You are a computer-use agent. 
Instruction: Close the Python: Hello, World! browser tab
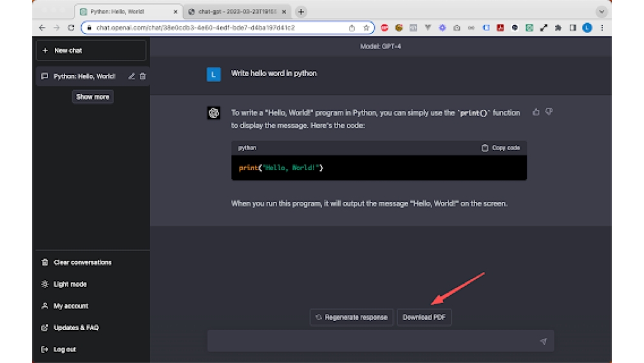coord(175,12)
